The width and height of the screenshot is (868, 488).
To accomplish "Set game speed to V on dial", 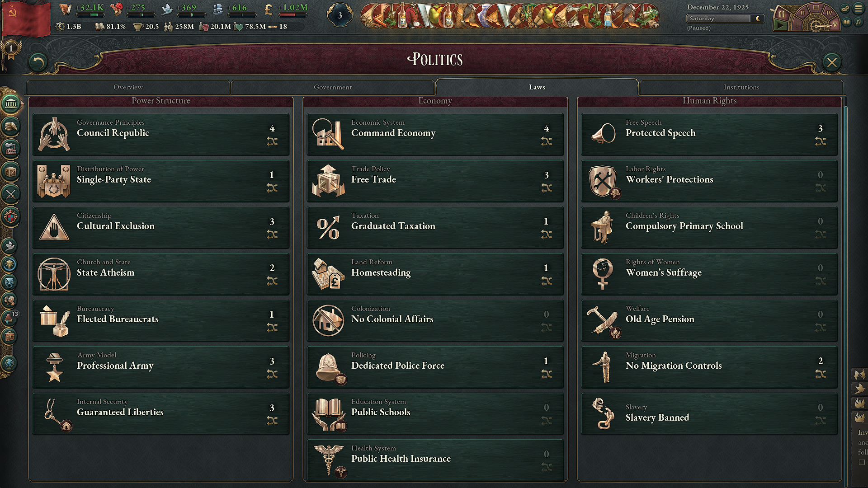I will [835, 24].
